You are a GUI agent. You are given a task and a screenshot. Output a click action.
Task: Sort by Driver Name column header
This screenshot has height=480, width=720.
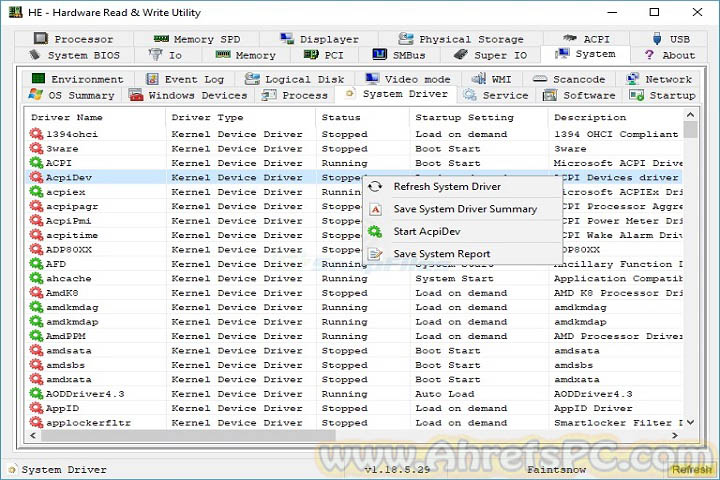(95, 117)
